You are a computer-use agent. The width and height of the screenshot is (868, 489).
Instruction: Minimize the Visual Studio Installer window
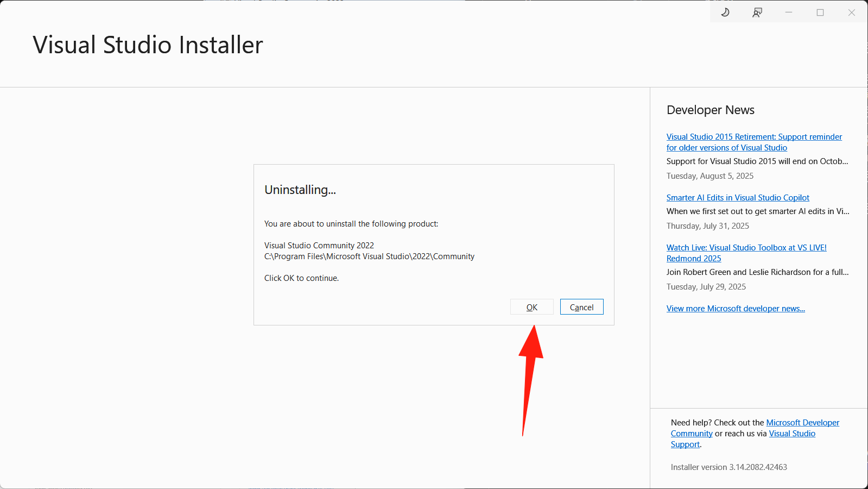[x=789, y=12]
